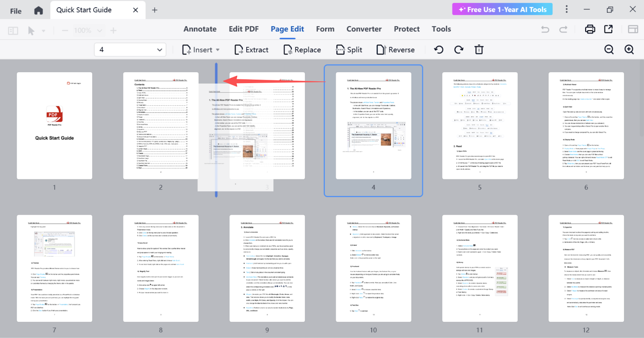Click the Extract button
The width and height of the screenshot is (644, 338).
[252, 50]
